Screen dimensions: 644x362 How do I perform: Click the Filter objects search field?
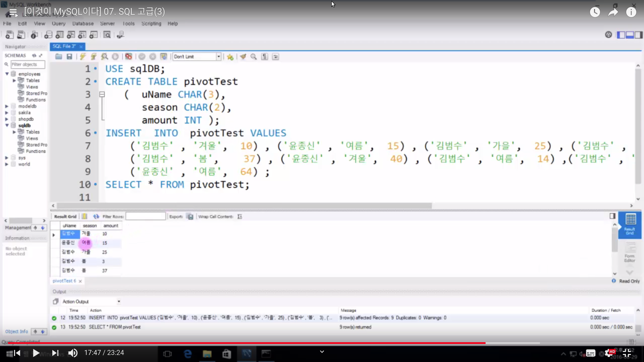pos(28,64)
